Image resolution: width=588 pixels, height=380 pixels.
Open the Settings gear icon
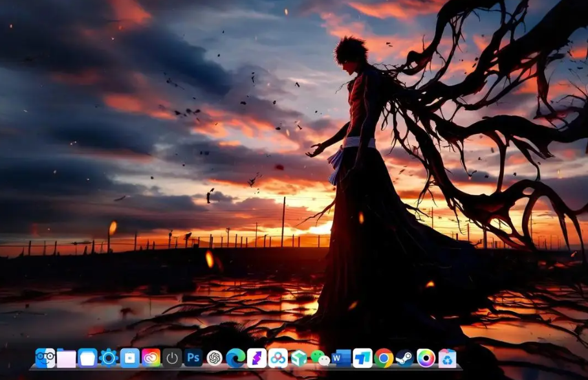tap(109, 358)
